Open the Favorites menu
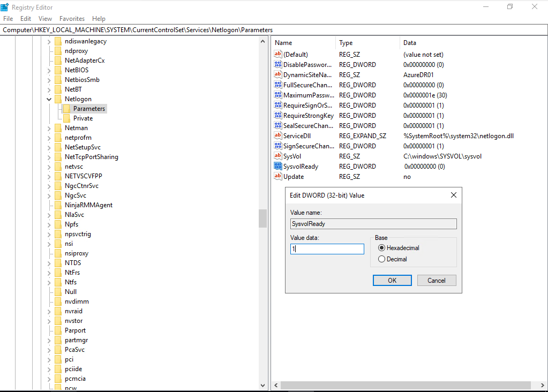 (x=72, y=19)
